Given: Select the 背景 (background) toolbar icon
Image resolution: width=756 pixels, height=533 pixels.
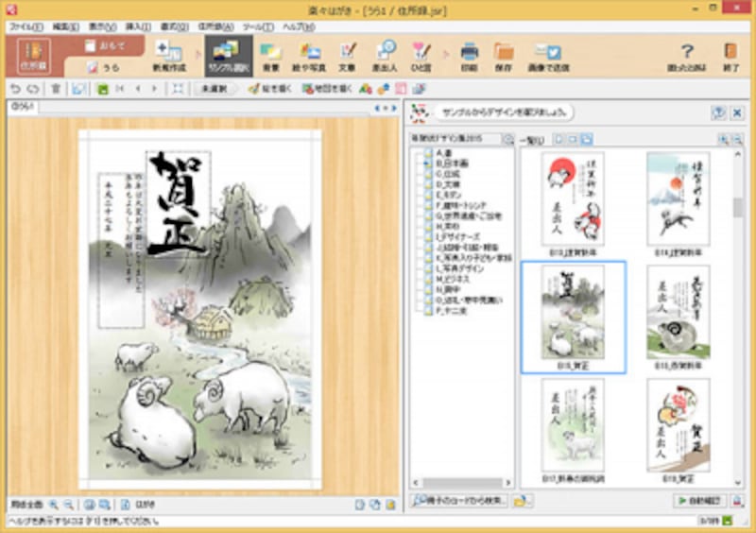Looking at the screenshot, I should click(x=271, y=56).
